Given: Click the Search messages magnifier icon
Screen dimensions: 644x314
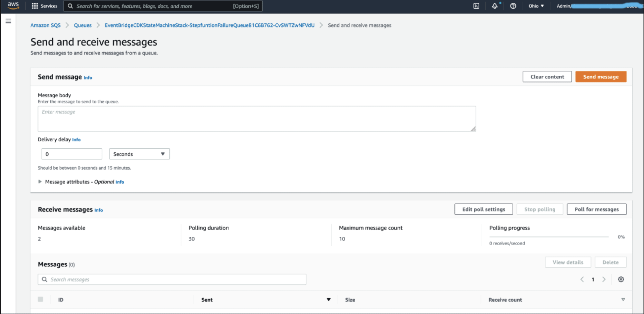Looking at the screenshot, I should click(x=44, y=279).
